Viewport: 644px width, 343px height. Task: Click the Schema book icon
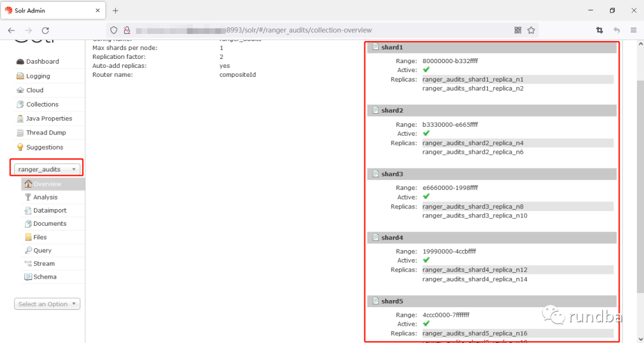[x=28, y=277]
